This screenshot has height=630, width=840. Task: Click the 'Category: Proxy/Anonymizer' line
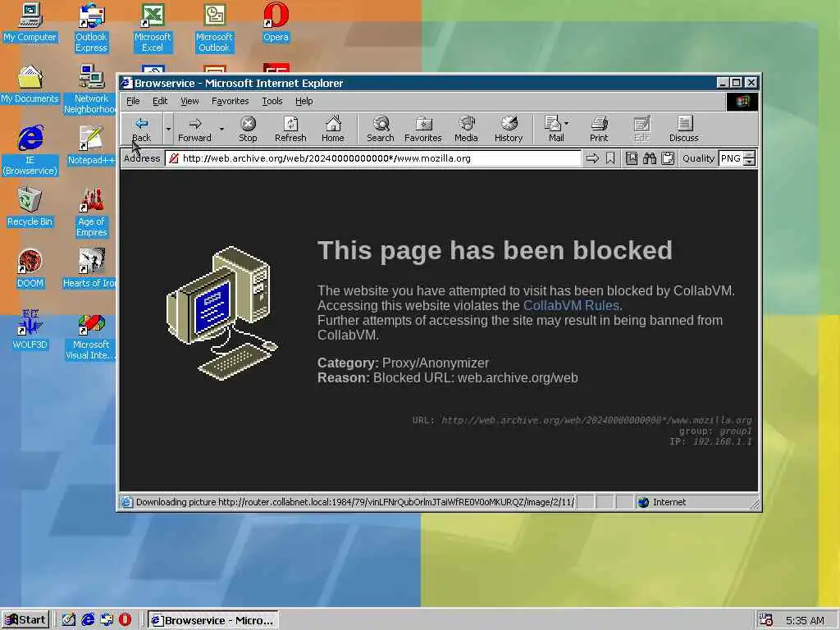pyautogui.click(x=403, y=363)
